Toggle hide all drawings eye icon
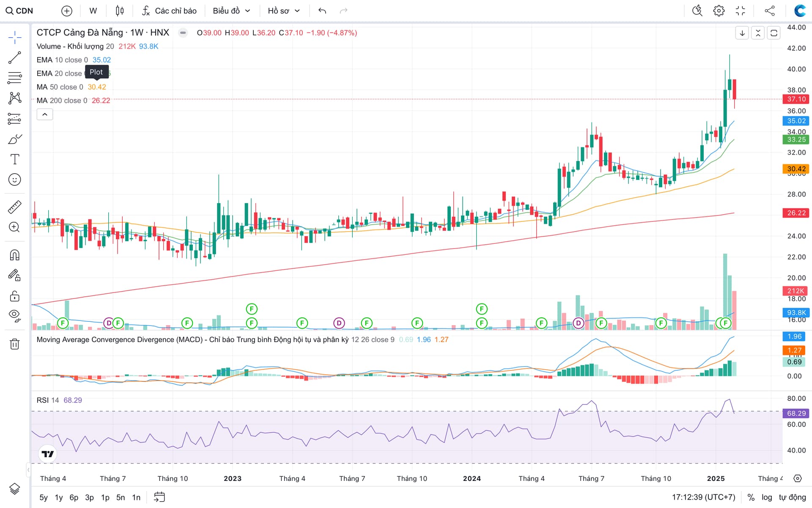812x508 pixels. point(14,316)
